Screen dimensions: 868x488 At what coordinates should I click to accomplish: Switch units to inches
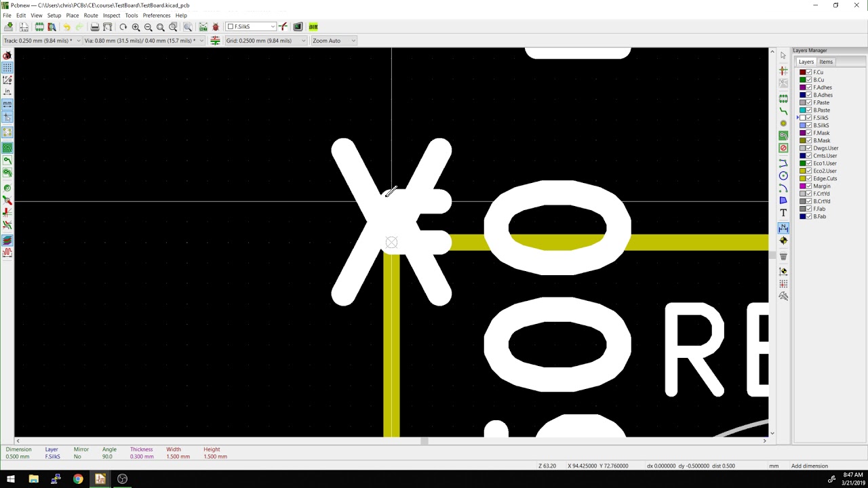(7, 91)
